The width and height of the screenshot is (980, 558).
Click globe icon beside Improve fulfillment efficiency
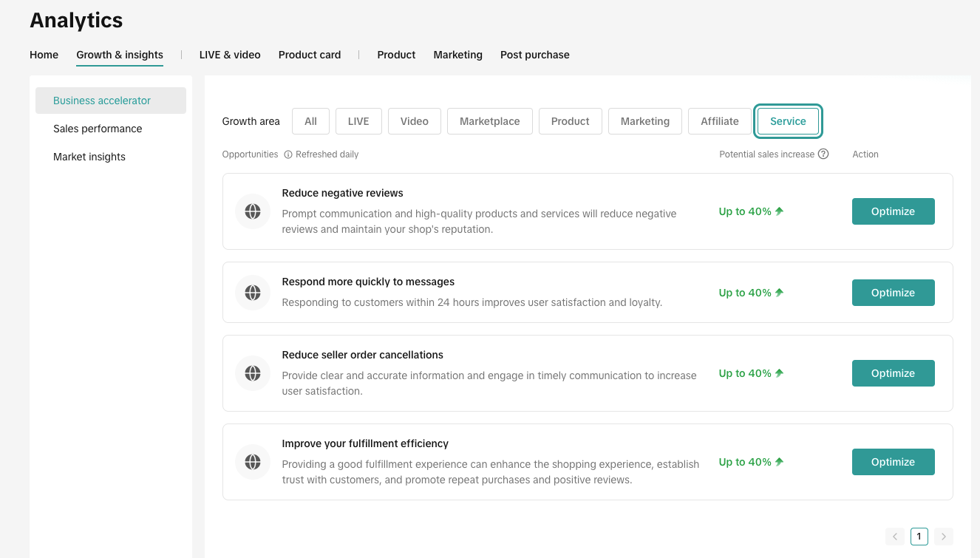(x=253, y=462)
